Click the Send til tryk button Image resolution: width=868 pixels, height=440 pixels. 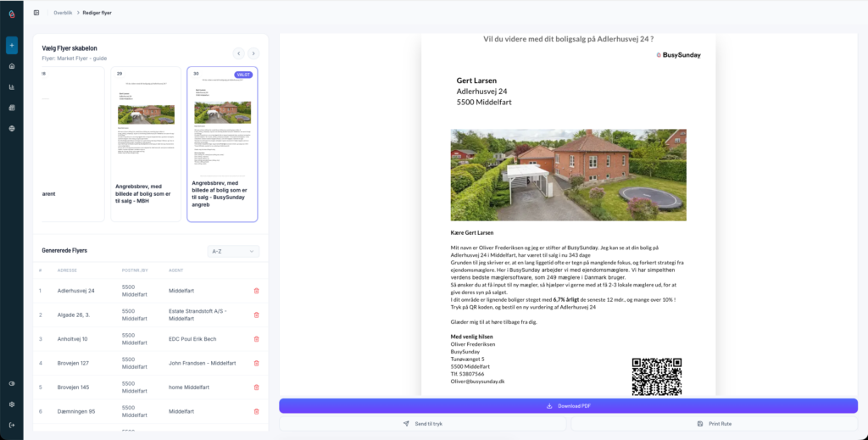[423, 423]
